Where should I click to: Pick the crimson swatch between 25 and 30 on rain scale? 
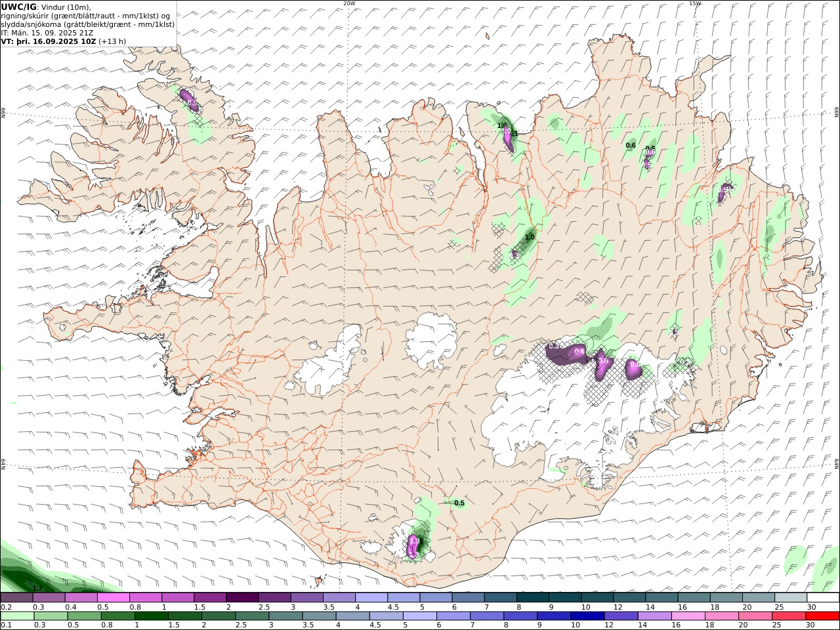pos(789,616)
